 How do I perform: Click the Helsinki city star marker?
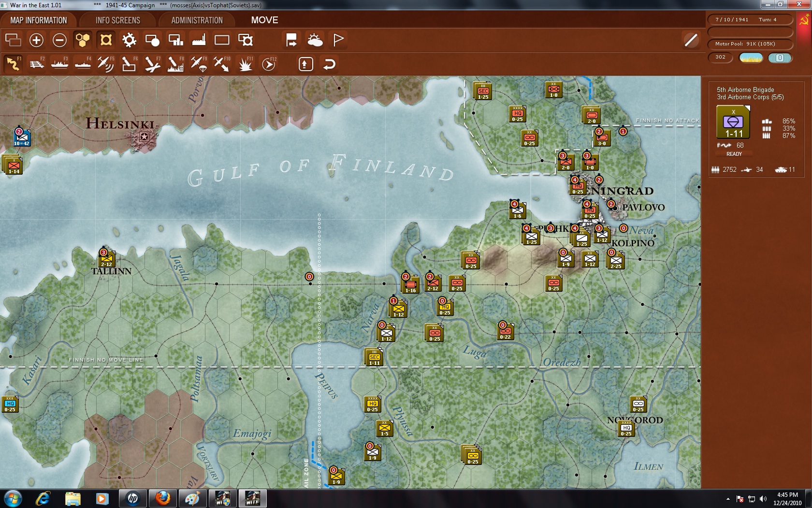pyautogui.click(x=144, y=137)
